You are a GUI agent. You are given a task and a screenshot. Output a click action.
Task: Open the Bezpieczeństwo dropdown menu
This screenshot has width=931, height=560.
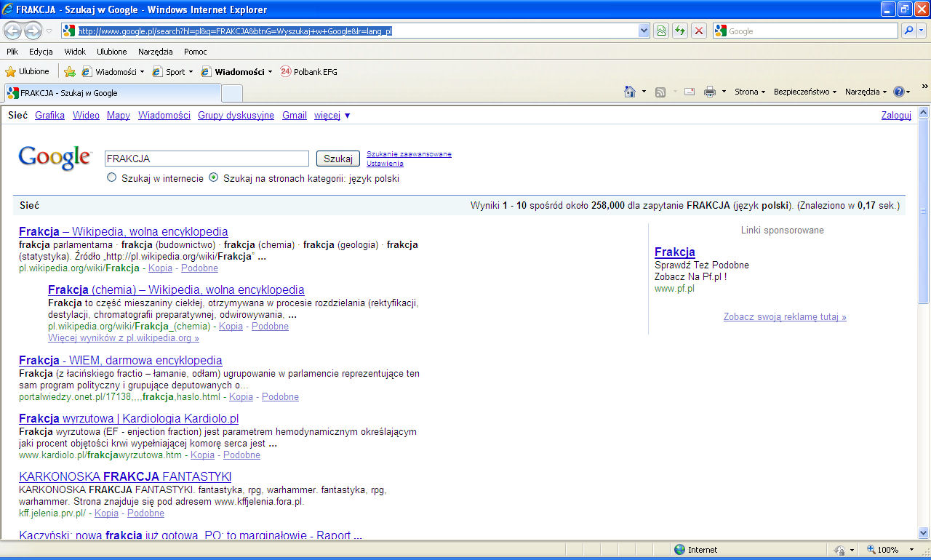coord(805,92)
